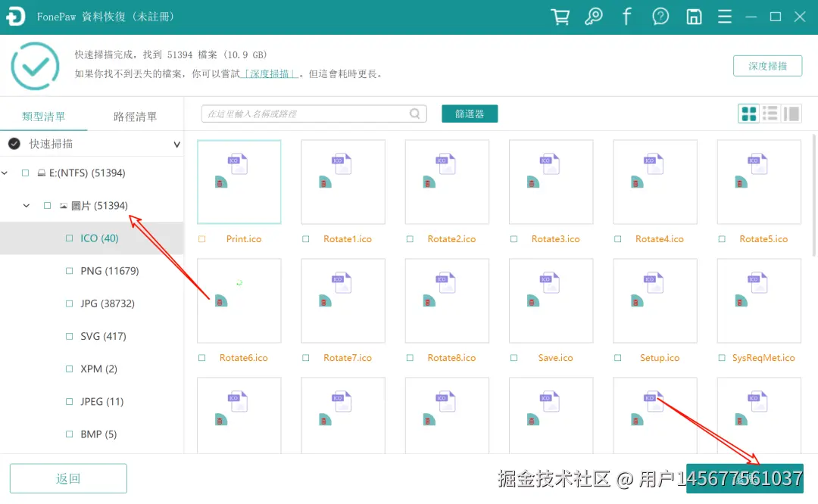Enable the PNG file type checkbox

pyautogui.click(x=69, y=270)
